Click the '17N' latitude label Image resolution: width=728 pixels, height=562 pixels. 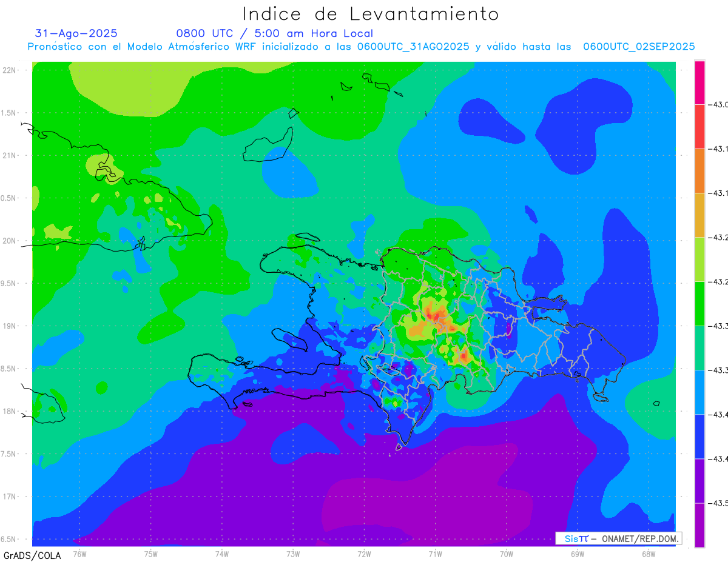click(9, 497)
